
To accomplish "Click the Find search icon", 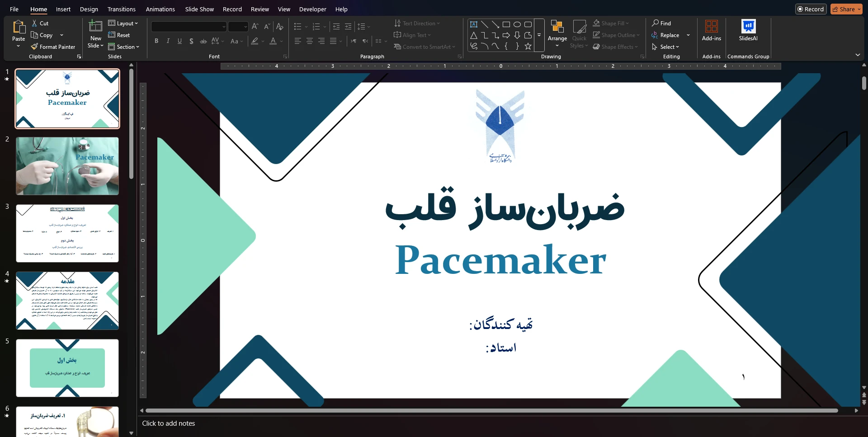I will (x=655, y=23).
